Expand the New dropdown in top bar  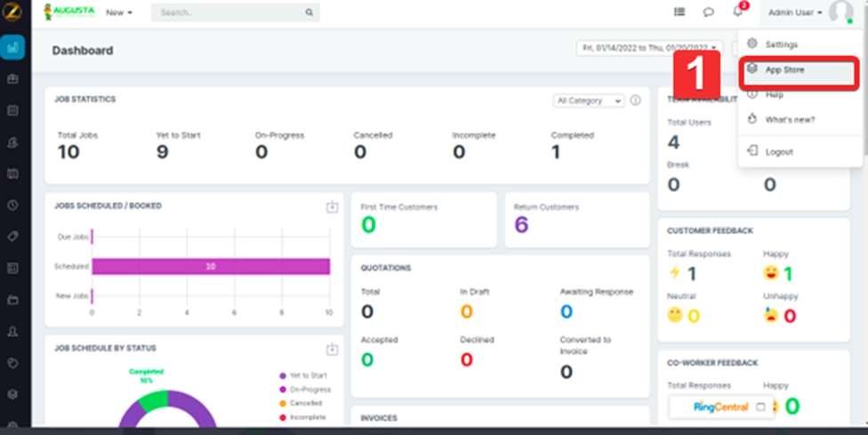pyautogui.click(x=118, y=12)
